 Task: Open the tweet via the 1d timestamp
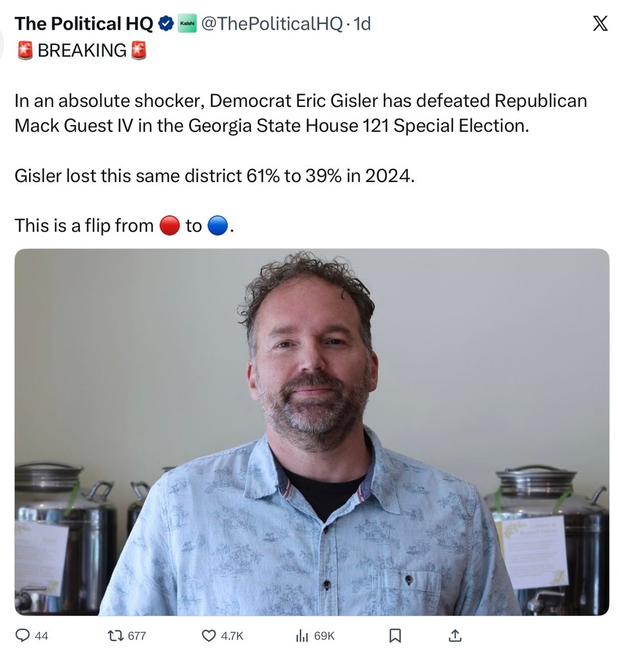364,23
